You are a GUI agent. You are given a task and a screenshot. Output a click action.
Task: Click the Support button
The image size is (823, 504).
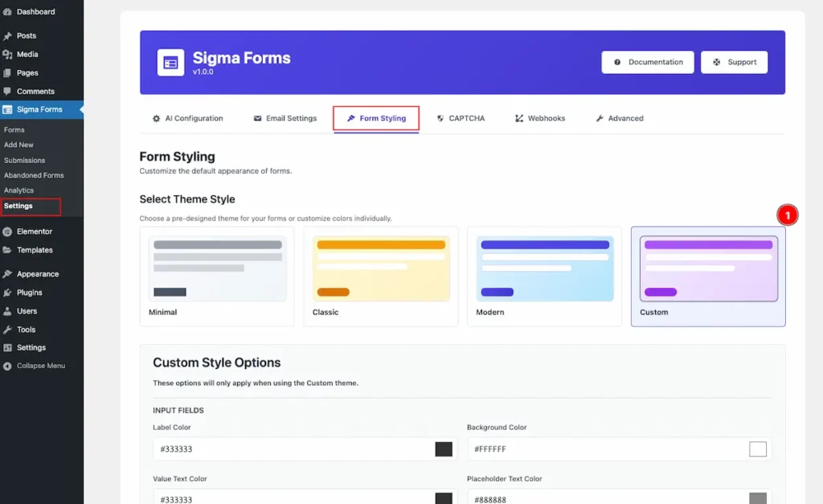click(x=735, y=63)
